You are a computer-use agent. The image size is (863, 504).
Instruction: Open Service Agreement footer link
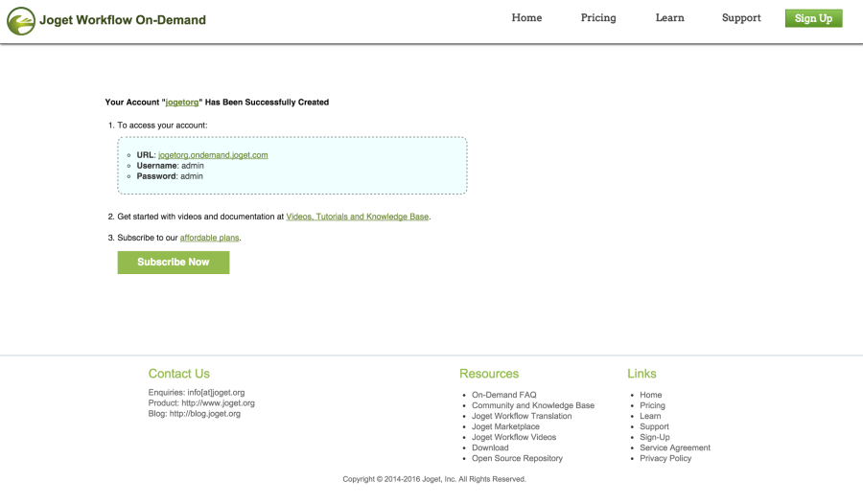click(x=675, y=447)
